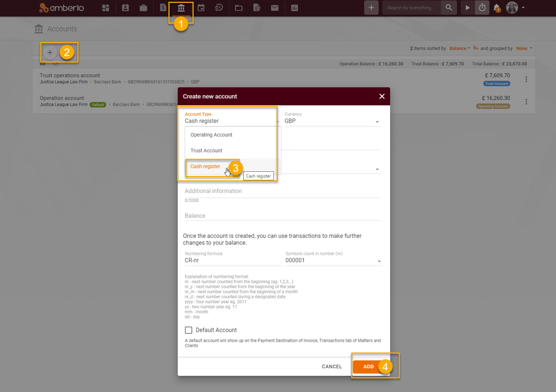Change grouping from None
The image size is (556, 392).
522,48
